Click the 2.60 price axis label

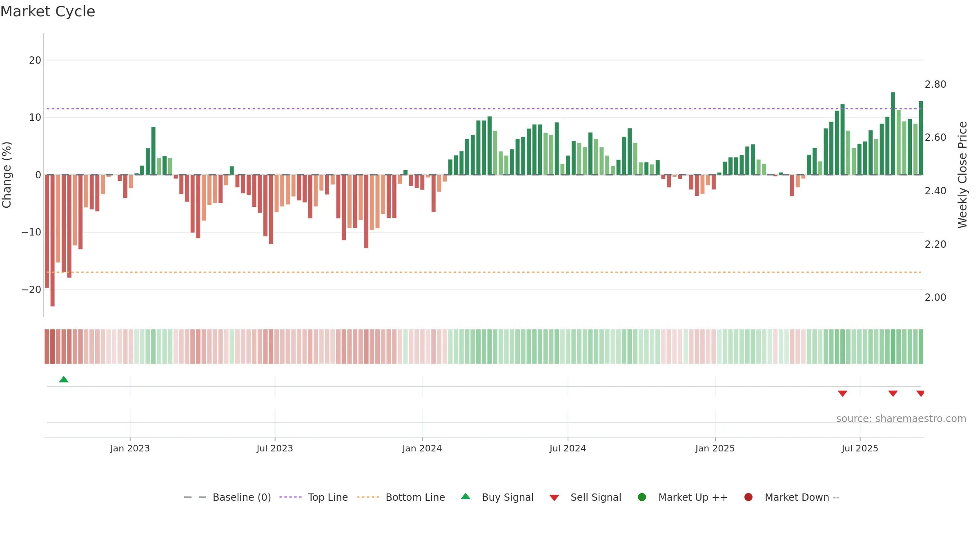[x=935, y=138]
